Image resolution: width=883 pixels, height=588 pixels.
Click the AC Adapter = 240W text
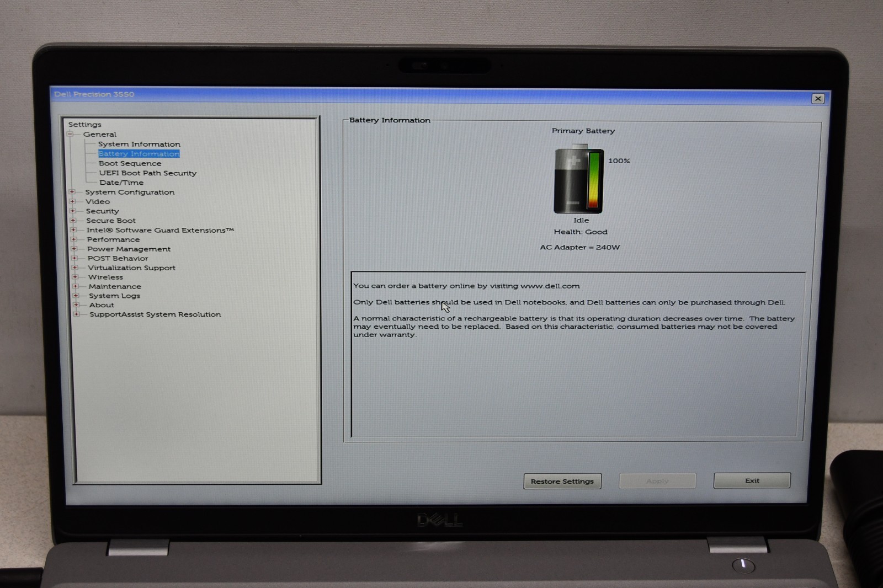[x=580, y=247]
